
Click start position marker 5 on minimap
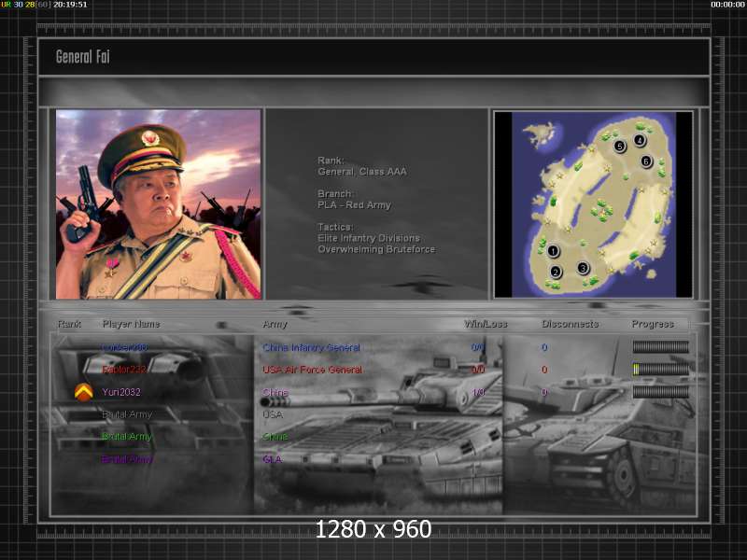619,147
